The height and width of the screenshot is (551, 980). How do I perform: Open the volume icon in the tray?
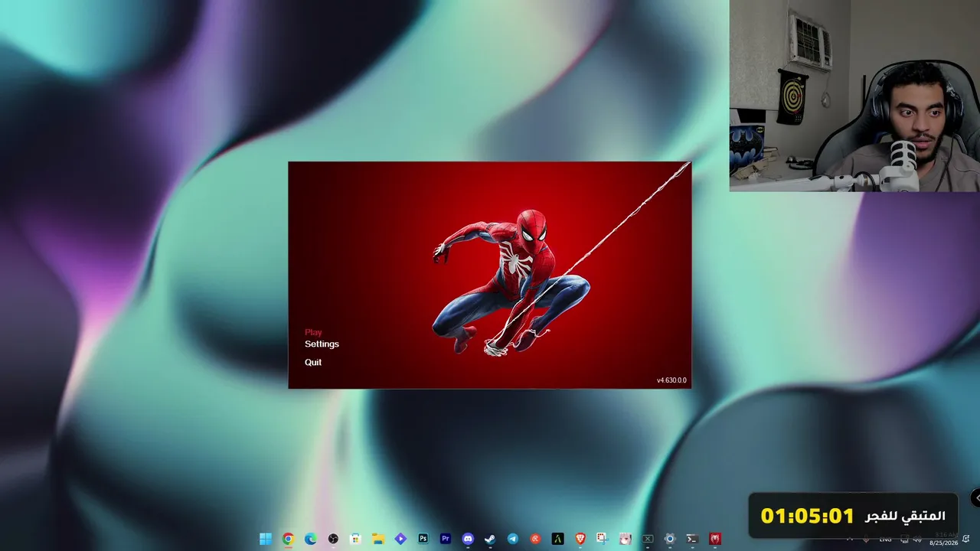tap(917, 539)
